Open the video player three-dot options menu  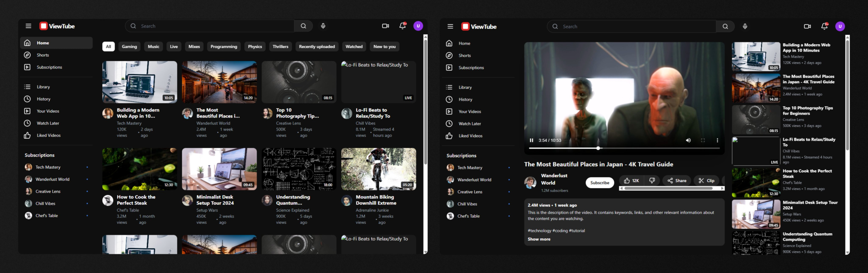tap(717, 140)
